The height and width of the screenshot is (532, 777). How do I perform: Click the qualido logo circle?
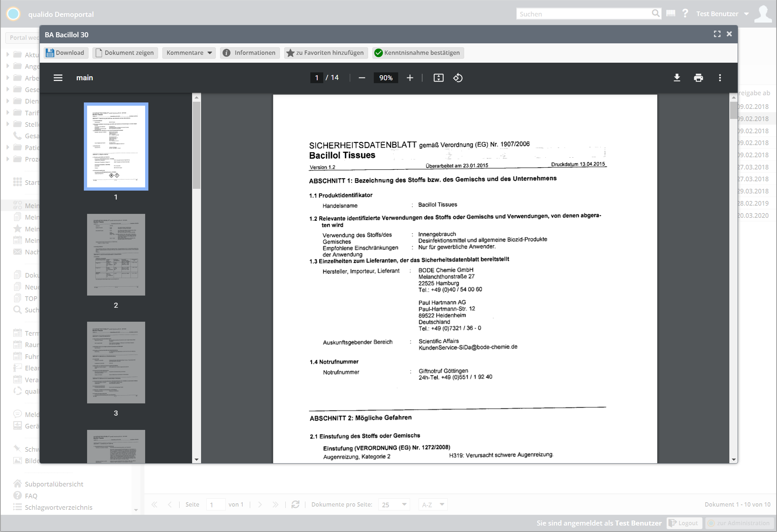(x=14, y=14)
